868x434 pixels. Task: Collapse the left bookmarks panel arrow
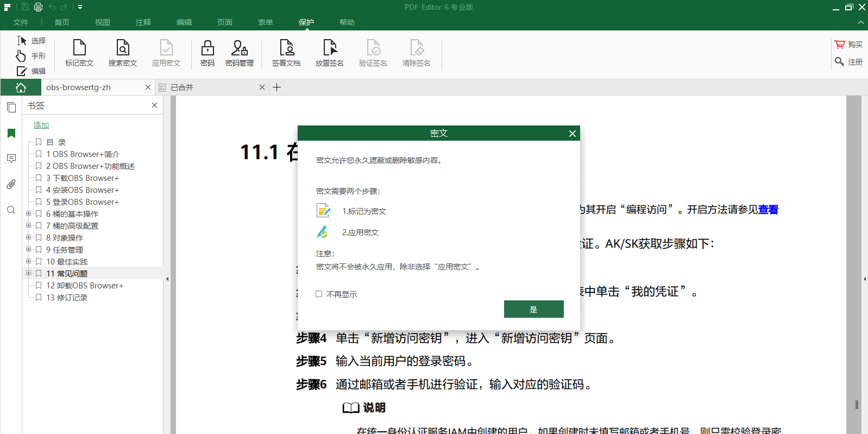[x=167, y=279]
